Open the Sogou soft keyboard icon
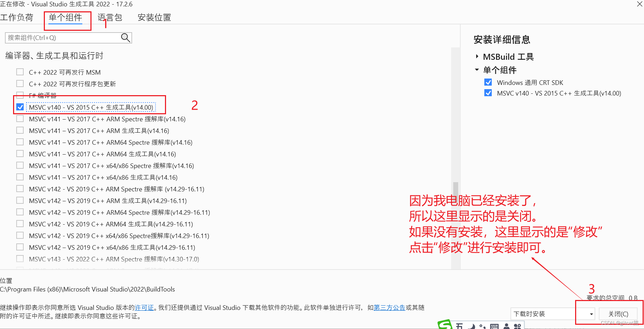644x329 pixels. click(494, 327)
